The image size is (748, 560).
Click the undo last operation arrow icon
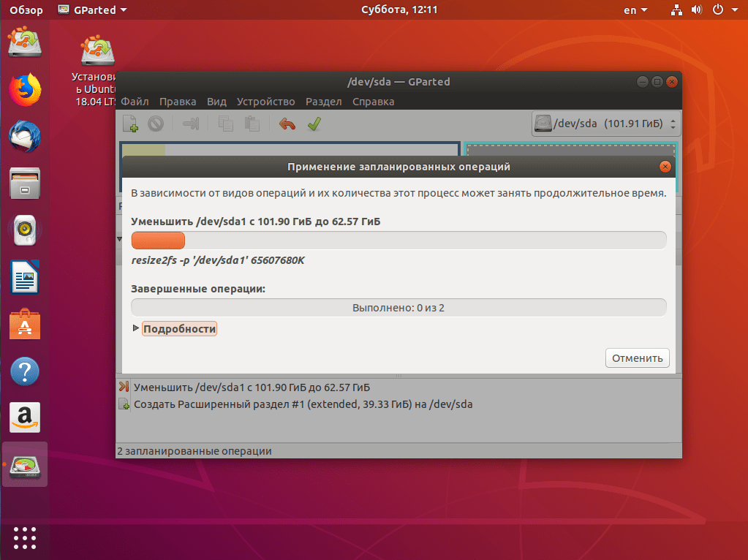pos(287,124)
